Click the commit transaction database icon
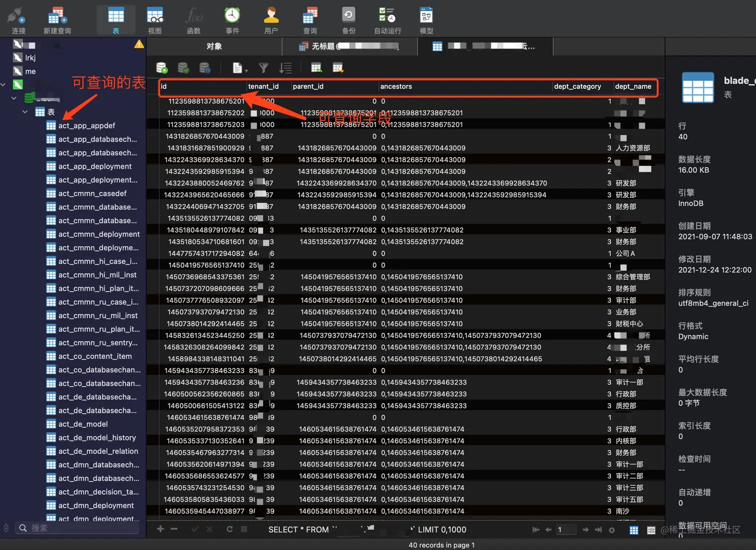 point(183,68)
